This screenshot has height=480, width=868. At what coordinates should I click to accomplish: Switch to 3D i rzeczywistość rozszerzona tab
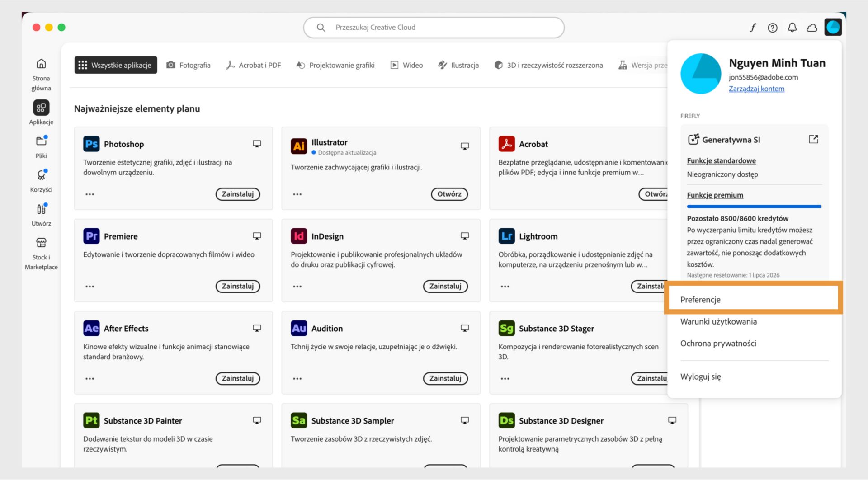point(548,65)
